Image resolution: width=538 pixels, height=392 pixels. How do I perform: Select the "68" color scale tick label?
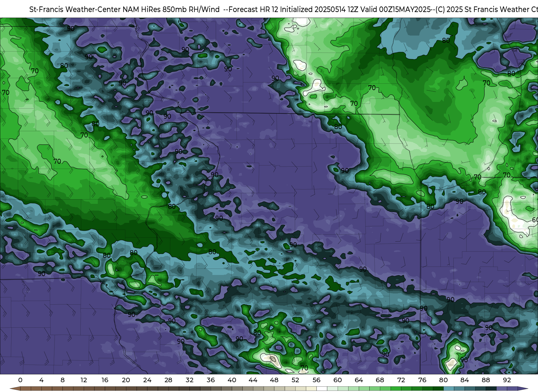[x=380, y=380]
